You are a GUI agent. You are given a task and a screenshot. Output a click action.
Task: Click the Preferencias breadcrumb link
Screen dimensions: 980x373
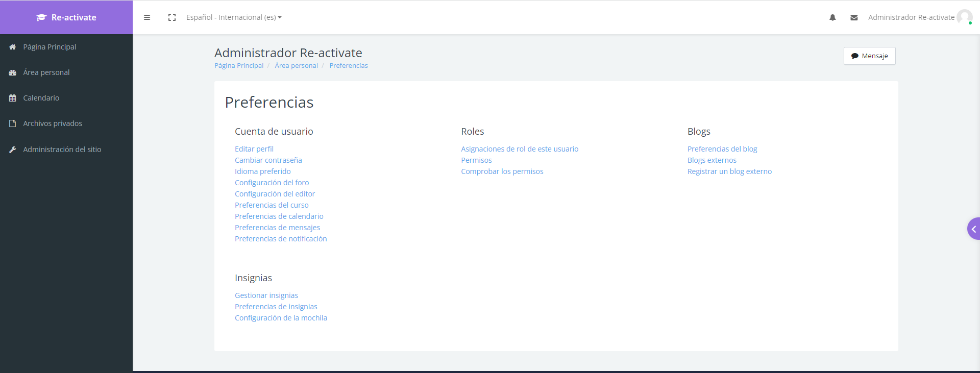[x=349, y=66]
